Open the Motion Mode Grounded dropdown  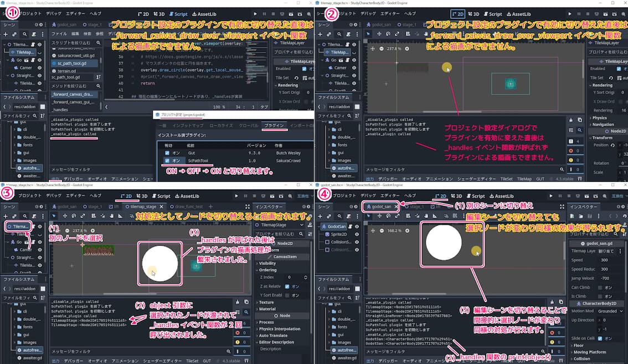pyautogui.click(x=610, y=311)
